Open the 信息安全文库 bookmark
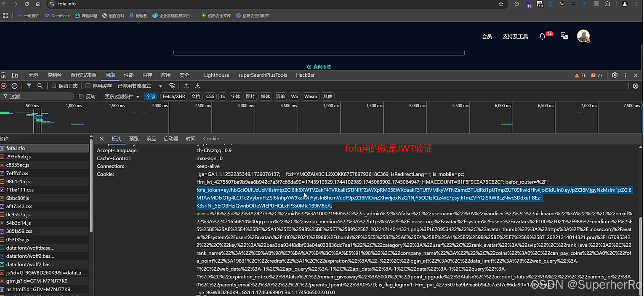Viewport: 644px width, 296px height. pyautogui.click(x=216, y=16)
